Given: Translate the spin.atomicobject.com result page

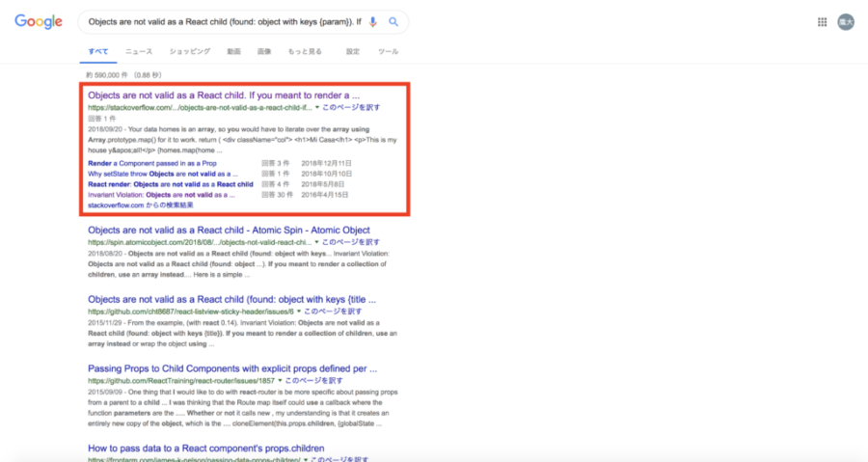Looking at the screenshot, I should tap(351, 242).
